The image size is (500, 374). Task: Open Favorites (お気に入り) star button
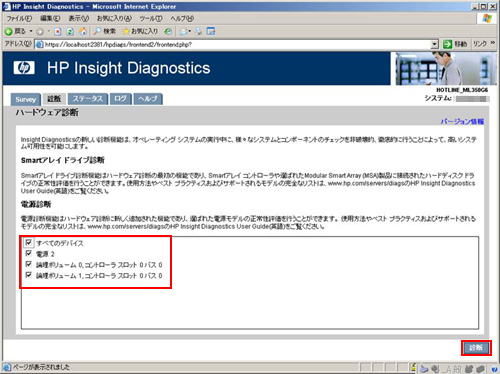tap(140, 31)
